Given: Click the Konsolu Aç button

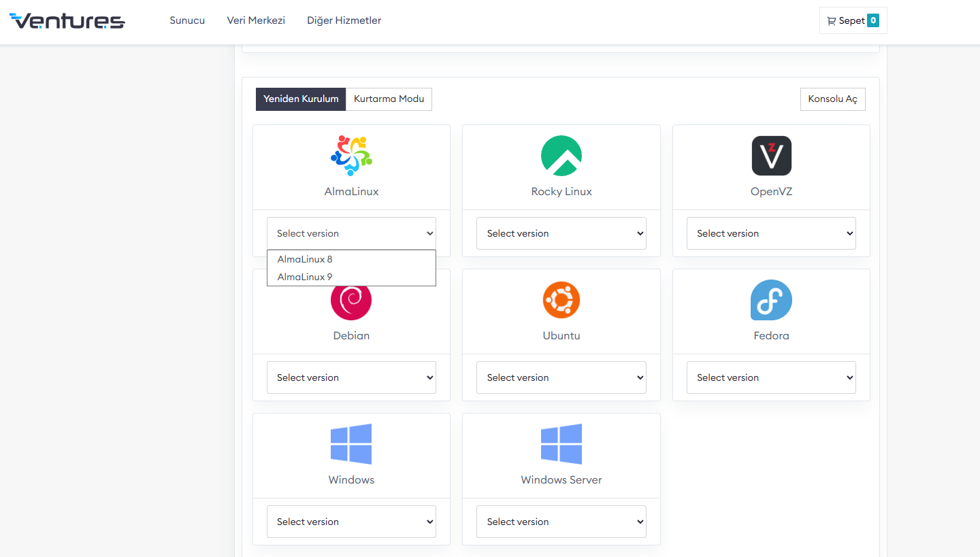Looking at the screenshot, I should (x=832, y=99).
